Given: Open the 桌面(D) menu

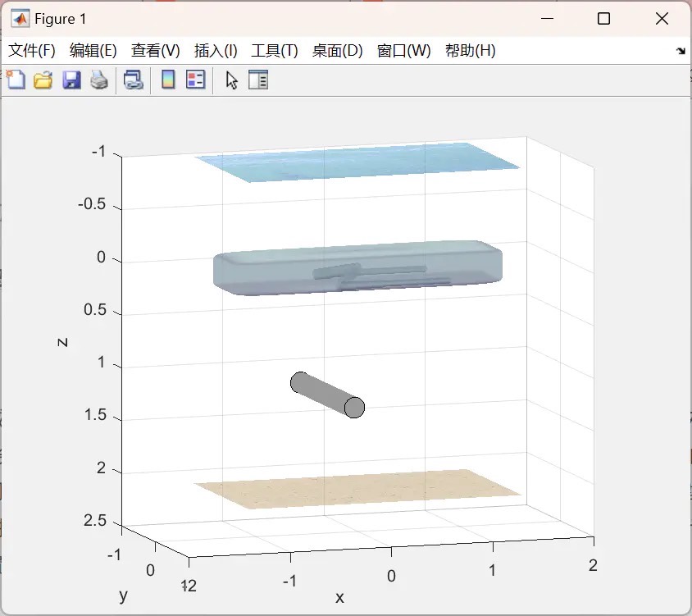Looking at the screenshot, I should click(x=337, y=50).
